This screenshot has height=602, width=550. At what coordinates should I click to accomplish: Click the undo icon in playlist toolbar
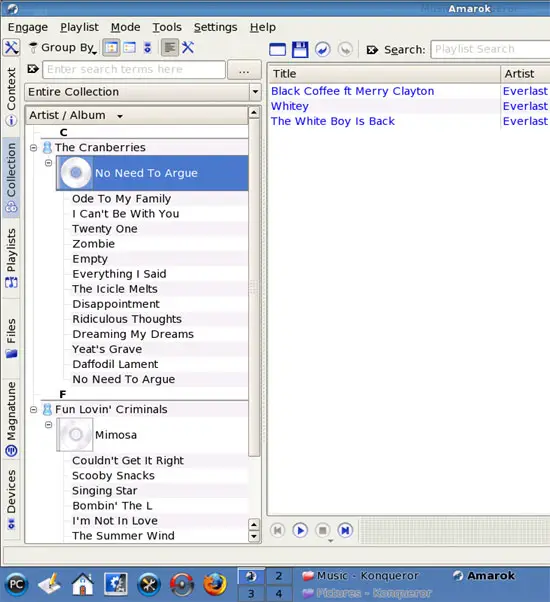point(322,50)
